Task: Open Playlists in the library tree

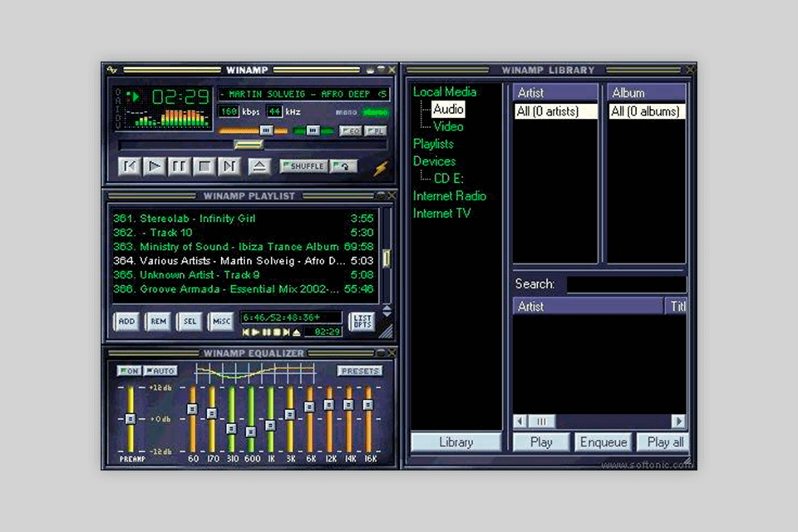Action: (x=433, y=144)
